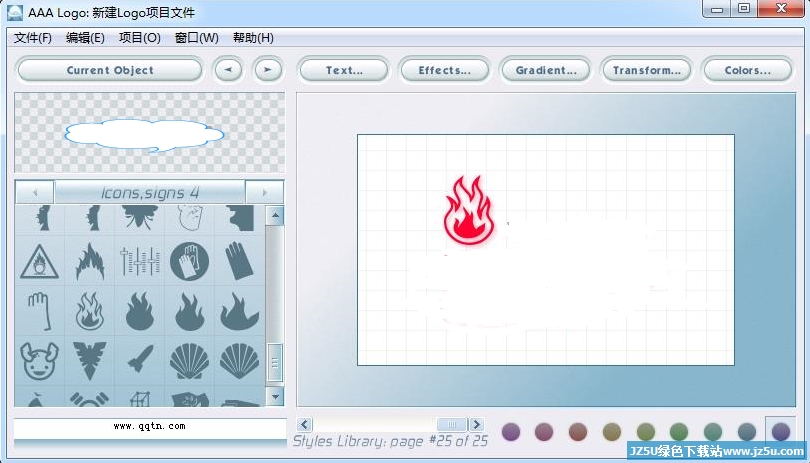Open the 项目(O) menu
Screen dimensions: 810x463
coord(139,38)
